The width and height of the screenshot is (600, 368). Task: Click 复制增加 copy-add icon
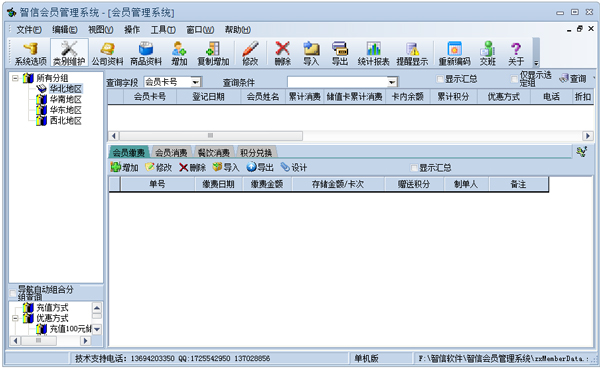(213, 53)
